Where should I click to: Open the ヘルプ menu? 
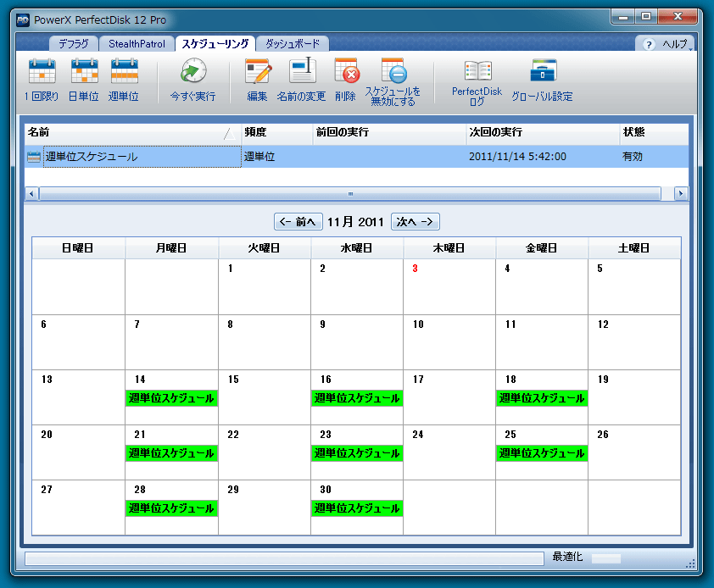(x=674, y=44)
